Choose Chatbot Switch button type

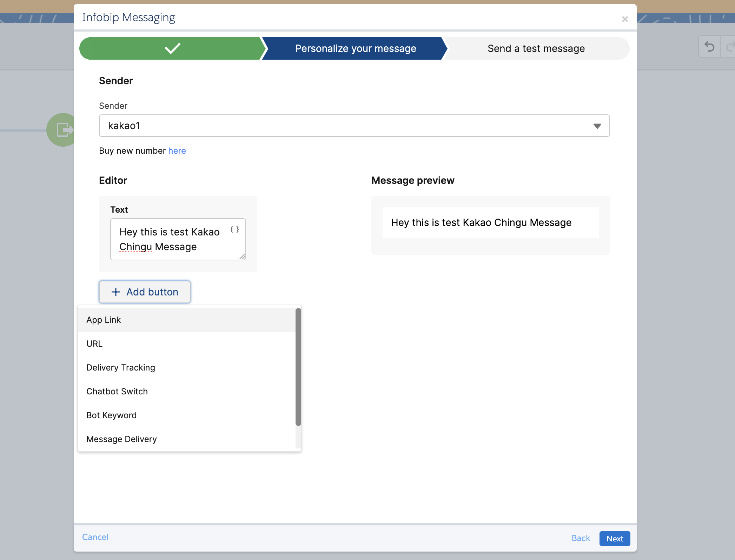pos(187,392)
